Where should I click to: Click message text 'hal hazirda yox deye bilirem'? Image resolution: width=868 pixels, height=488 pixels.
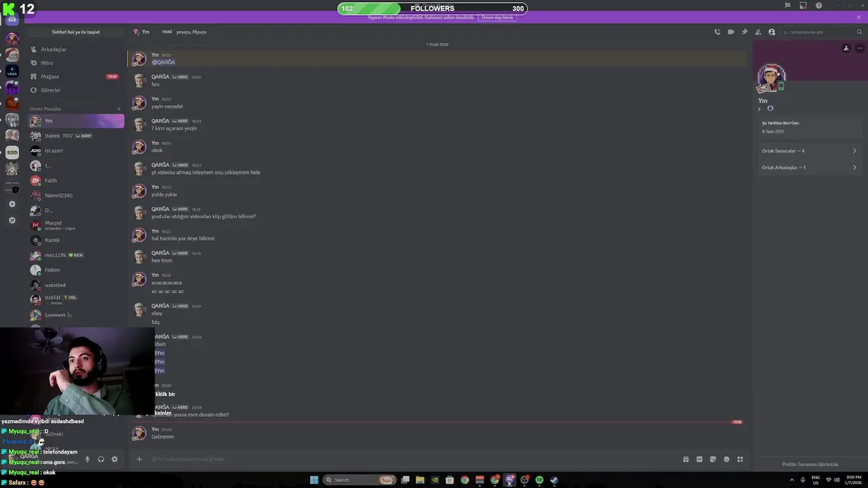183,239
